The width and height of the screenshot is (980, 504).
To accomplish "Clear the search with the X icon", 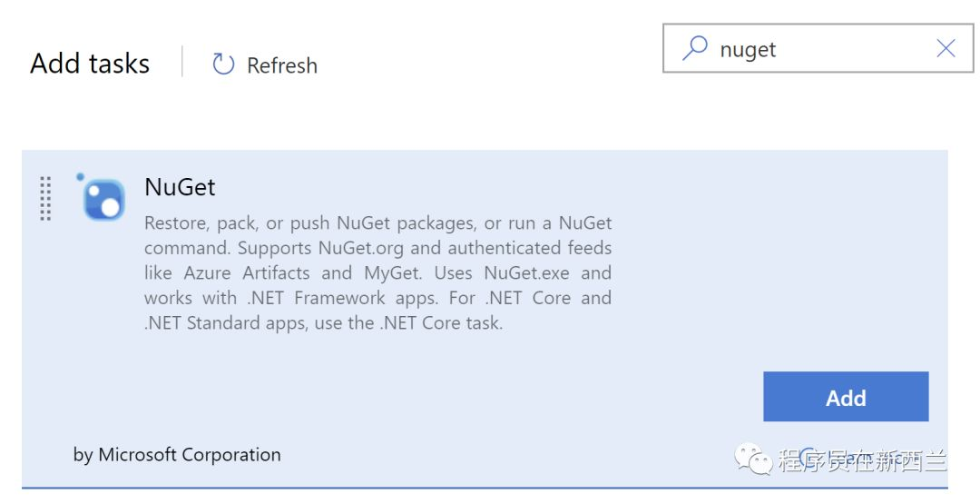I will tap(946, 48).
